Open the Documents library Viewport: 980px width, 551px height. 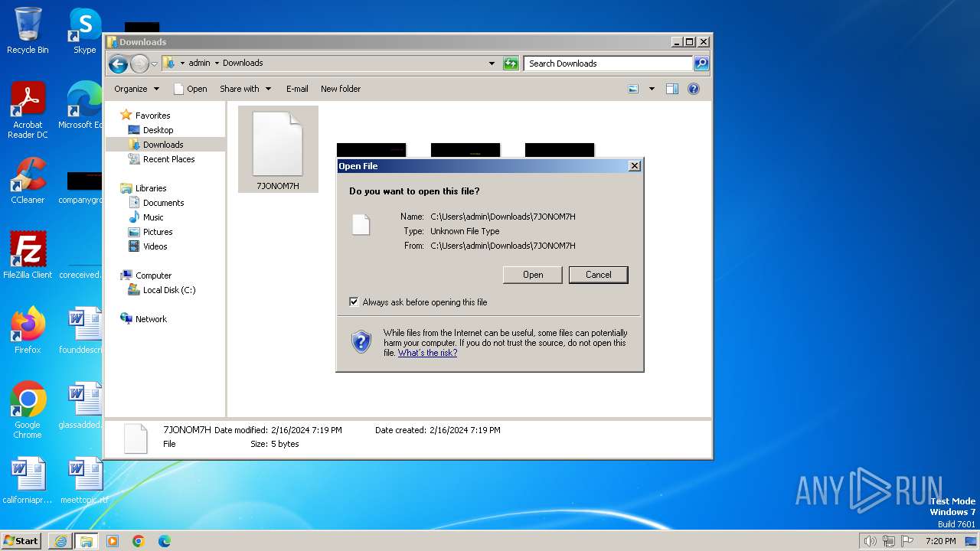click(x=164, y=203)
